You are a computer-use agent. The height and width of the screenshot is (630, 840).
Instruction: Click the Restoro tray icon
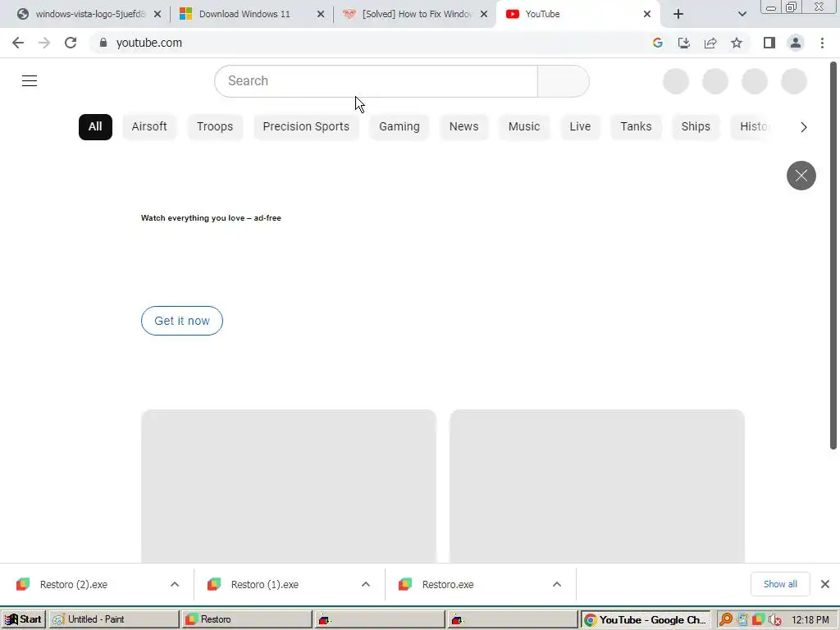tap(758, 619)
